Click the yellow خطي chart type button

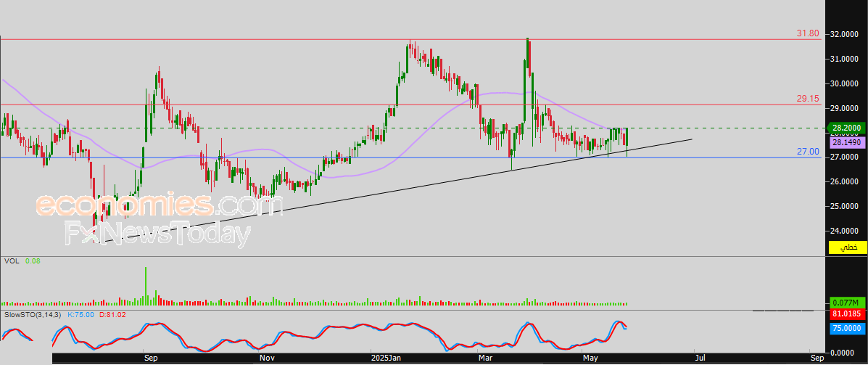click(848, 247)
